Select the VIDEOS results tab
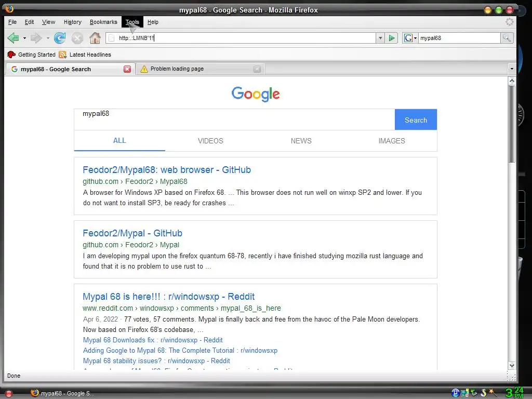Image resolution: width=532 pixels, height=399 pixels. coord(210,141)
